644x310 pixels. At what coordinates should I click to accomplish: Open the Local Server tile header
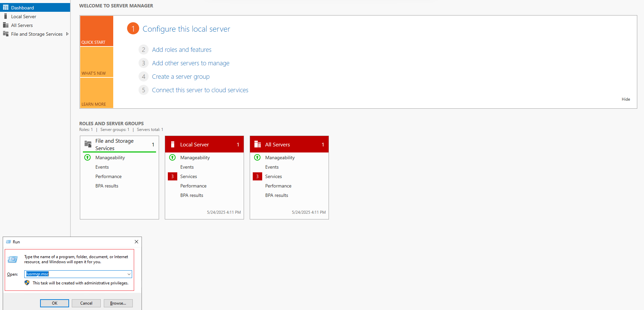click(204, 144)
